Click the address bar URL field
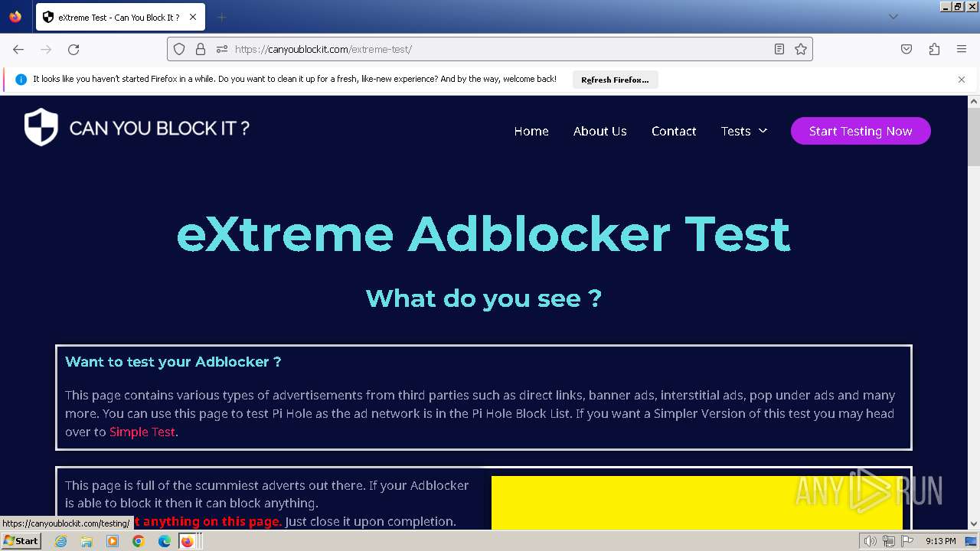 [x=490, y=49]
